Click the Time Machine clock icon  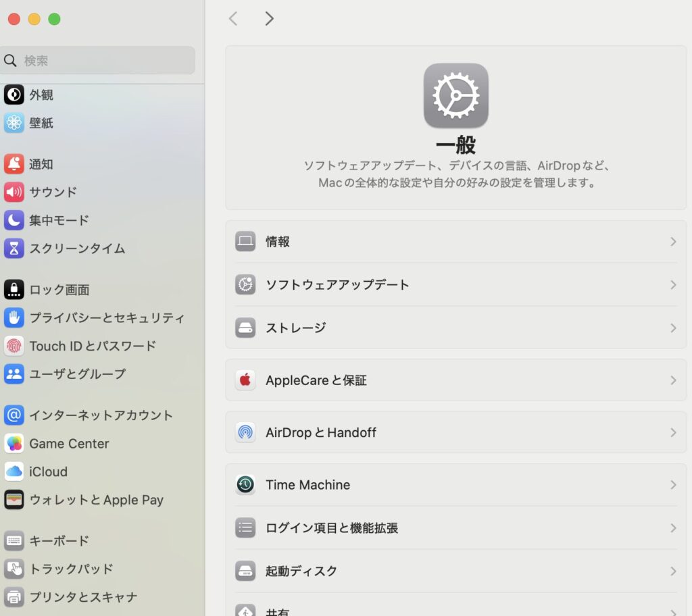(x=245, y=485)
